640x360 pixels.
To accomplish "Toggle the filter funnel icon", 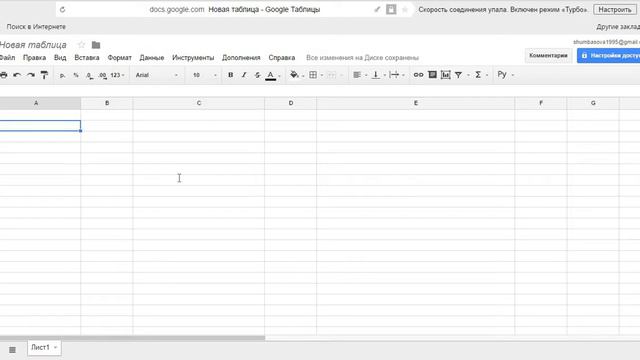I will pos(459,75).
